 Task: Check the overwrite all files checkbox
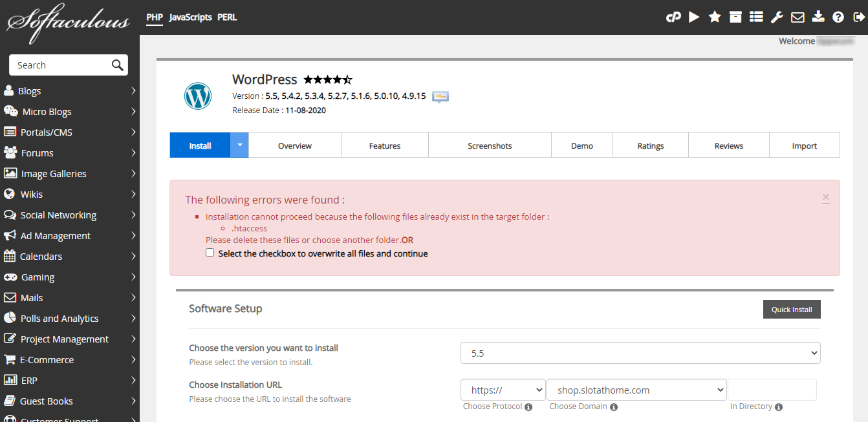pos(210,253)
